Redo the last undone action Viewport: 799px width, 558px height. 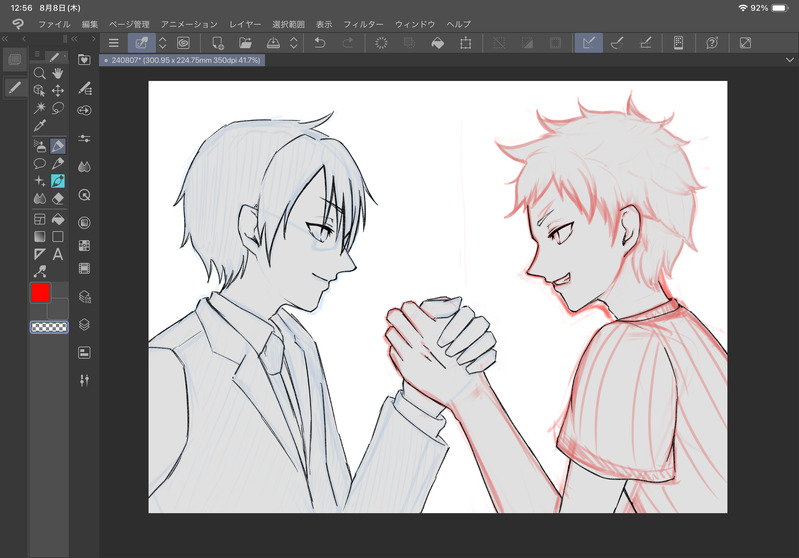(348, 43)
